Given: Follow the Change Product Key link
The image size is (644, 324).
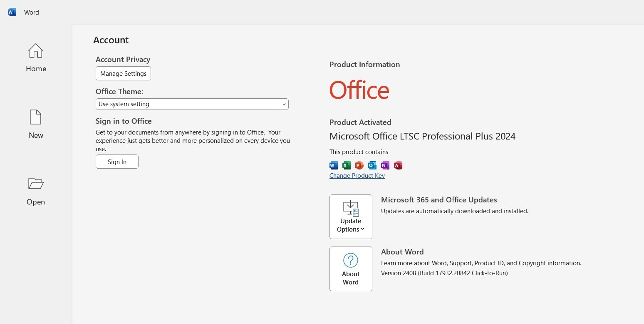Looking at the screenshot, I should [357, 176].
